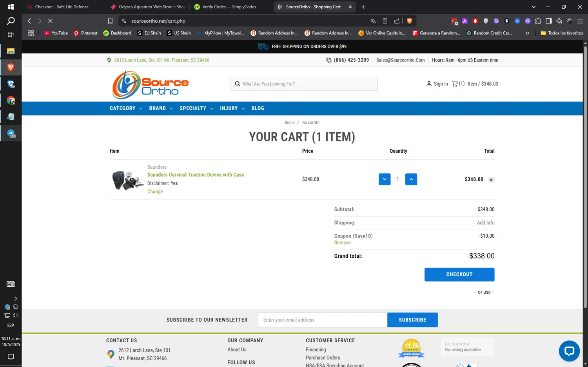
Task: Expand the CATEGORY dropdown menu
Action: pos(125,108)
